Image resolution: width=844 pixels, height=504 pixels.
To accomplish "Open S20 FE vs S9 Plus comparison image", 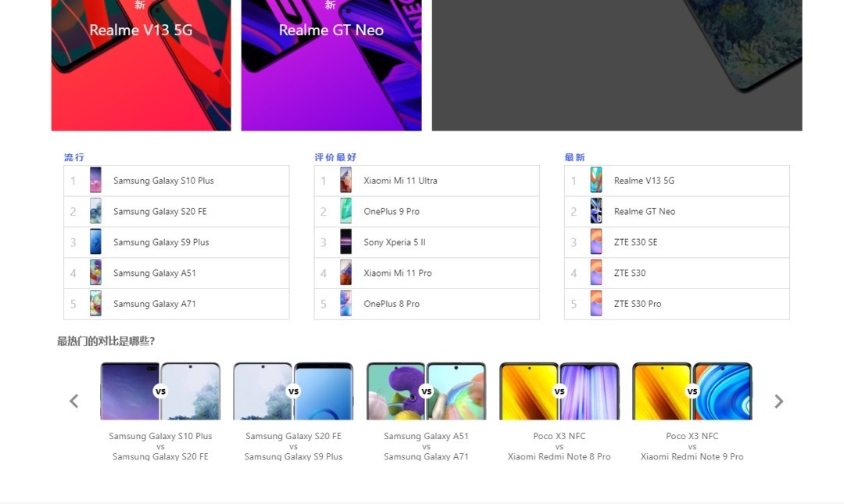I will tap(293, 391).
